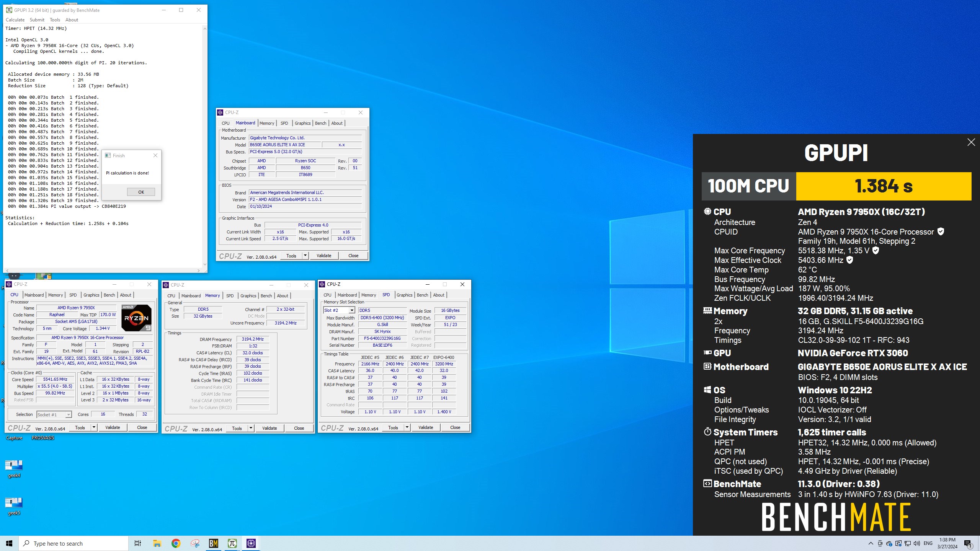Click the Ryzen 9 logo in CPU-Z
980x551 pixels.
pos(136,318)
